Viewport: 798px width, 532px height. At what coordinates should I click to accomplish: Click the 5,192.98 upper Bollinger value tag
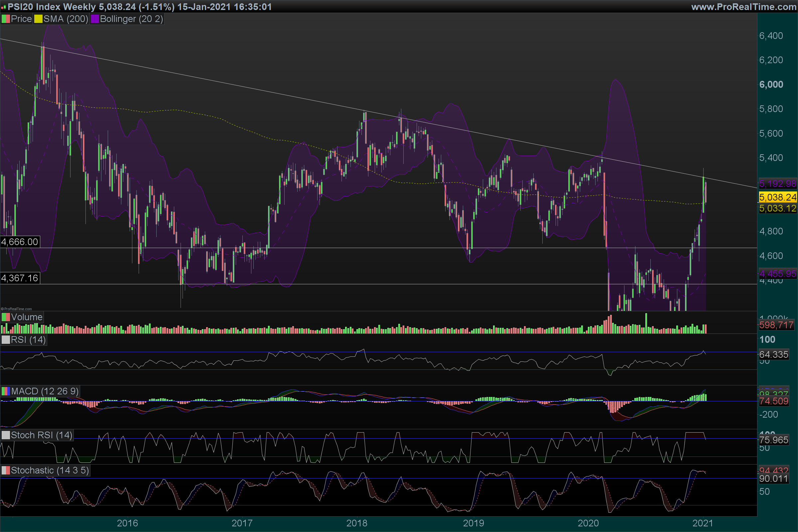777,184
